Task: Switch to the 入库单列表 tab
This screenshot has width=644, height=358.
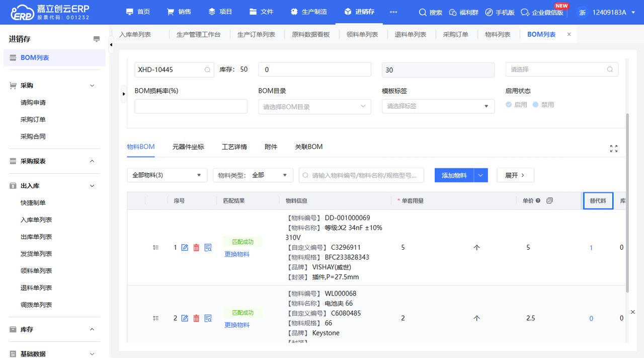Action: click(x=135, y=34)
